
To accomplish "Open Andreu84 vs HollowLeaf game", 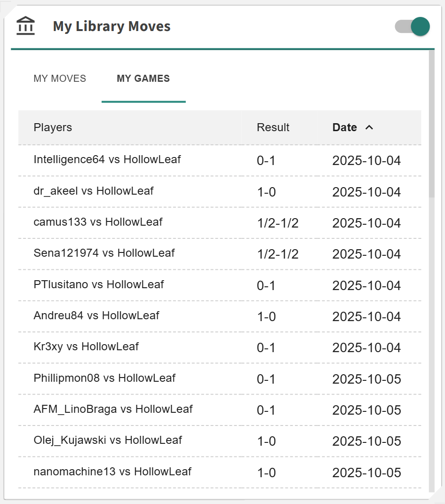I will coord(96,315).
